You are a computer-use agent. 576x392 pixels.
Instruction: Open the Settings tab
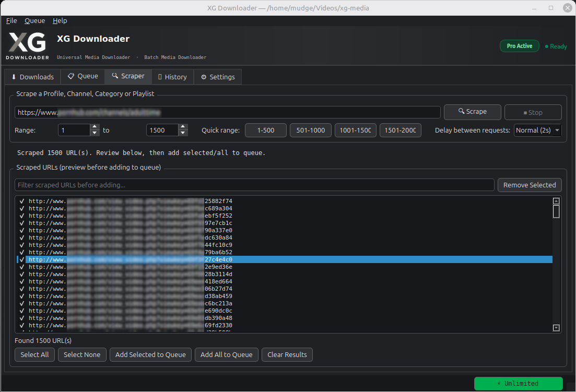218,77
